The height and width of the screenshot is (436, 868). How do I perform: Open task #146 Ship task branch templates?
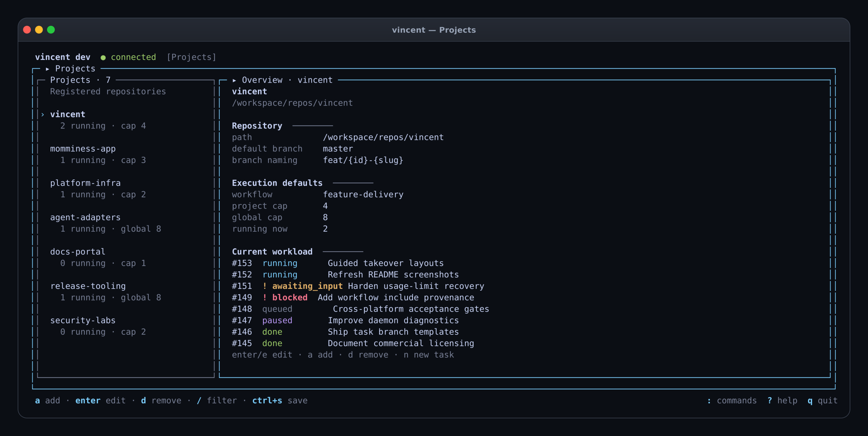point(346,332)
